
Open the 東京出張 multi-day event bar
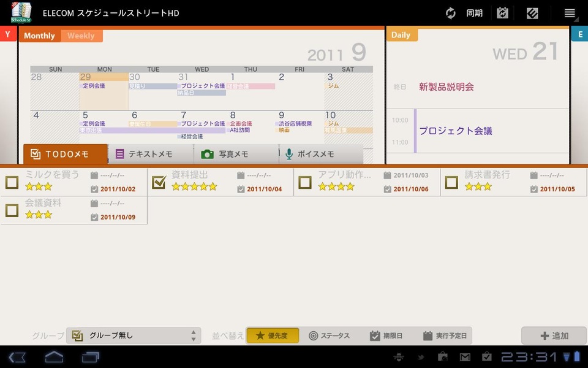153,130
